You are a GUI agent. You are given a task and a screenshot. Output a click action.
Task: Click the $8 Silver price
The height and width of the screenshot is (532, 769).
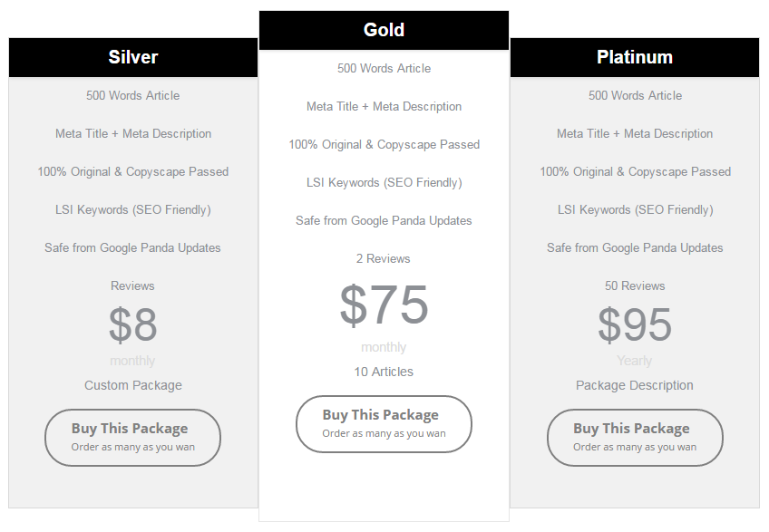point(133,324)
